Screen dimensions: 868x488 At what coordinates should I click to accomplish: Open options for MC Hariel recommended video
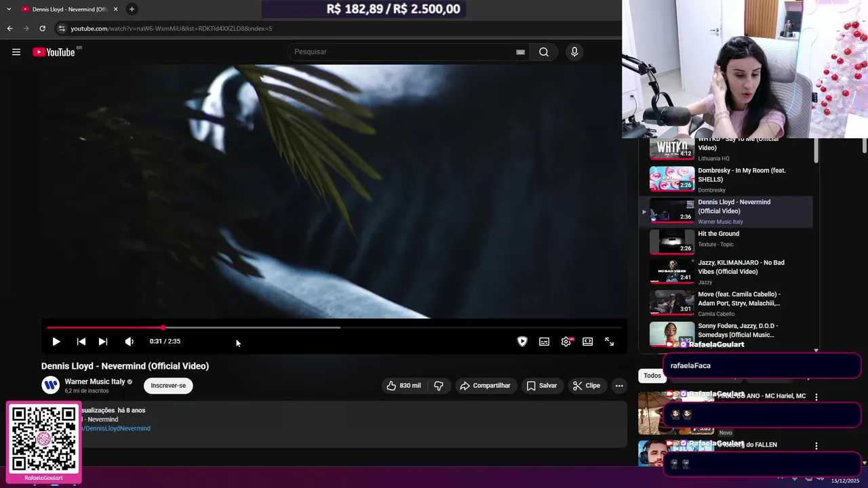(x=816, y=397)
